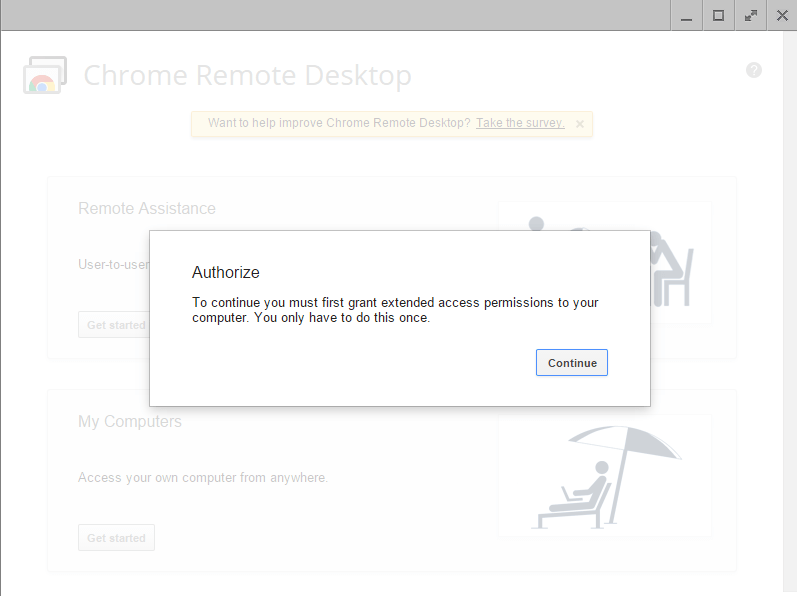Image resolution: width=797 pixels, height=596 pixels.
Task: Open the help question mark icon
Action: click(754, 70)
